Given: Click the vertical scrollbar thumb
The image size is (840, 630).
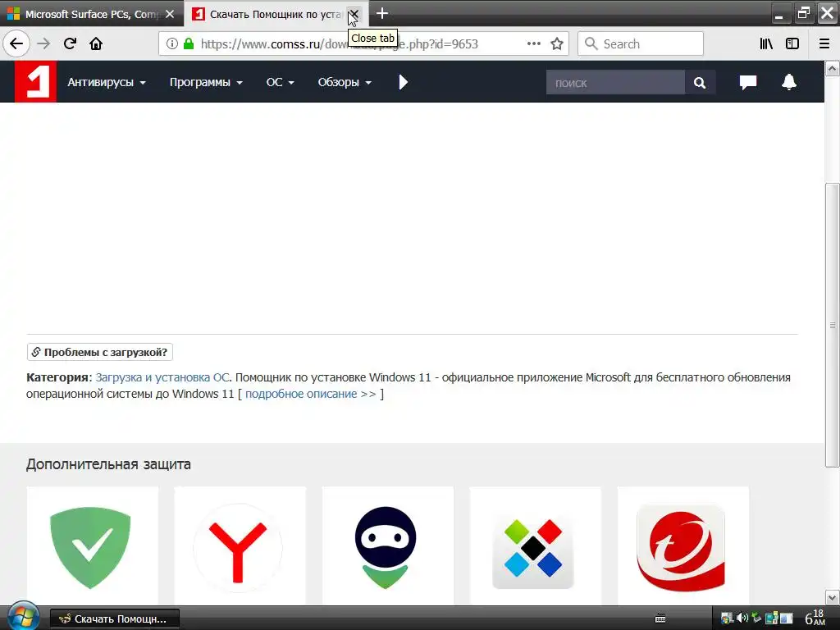Looking at the screenshot, I should (x=832, y=325).
